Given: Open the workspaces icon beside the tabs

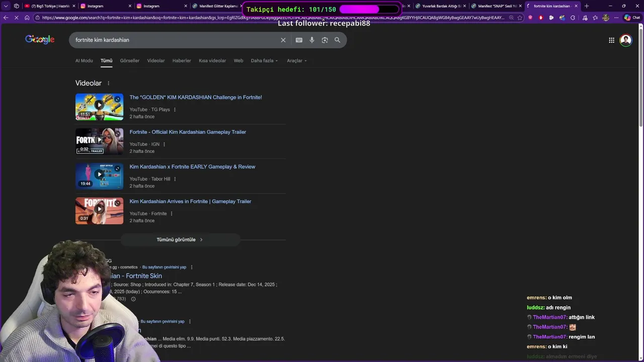Looking at the screenshot, I should [16, 6].
